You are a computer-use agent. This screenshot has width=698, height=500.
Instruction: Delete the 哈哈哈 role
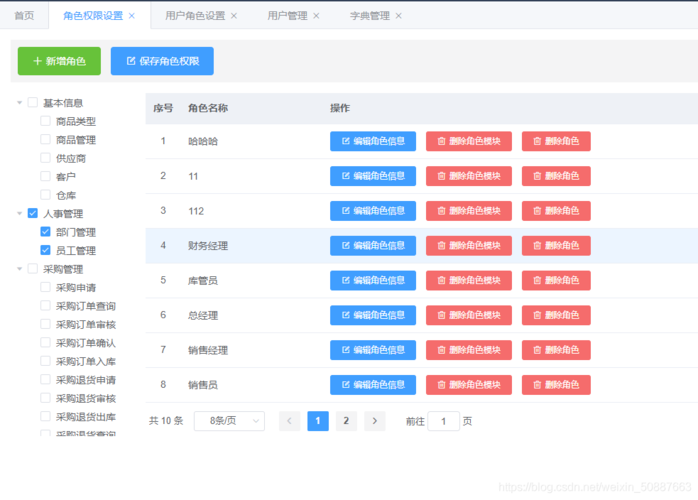pyautogui.click(x=556, y=141)
